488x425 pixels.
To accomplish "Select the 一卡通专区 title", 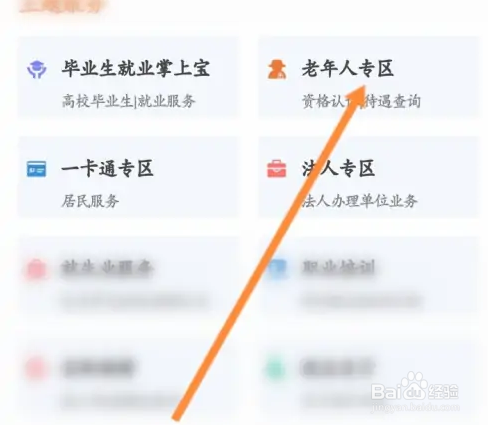I will tap(107, 168).
